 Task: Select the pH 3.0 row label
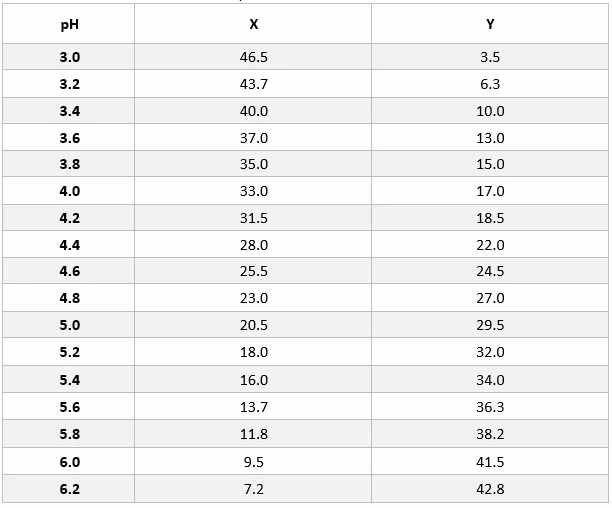pos(69,57)
